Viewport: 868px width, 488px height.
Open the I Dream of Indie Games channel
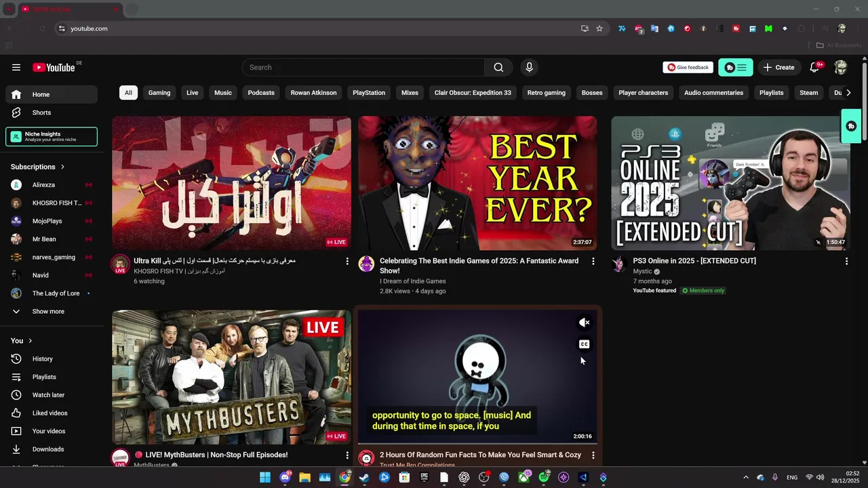pos(412,281)
